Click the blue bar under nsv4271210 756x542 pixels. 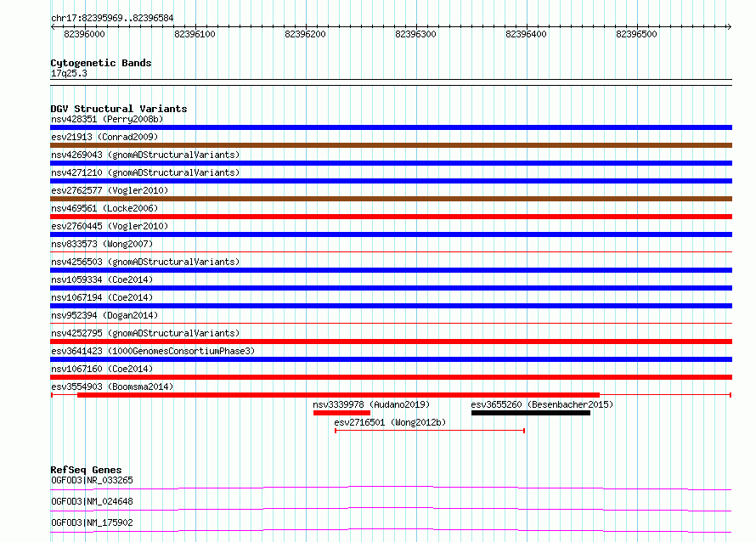tap(391, 181)
